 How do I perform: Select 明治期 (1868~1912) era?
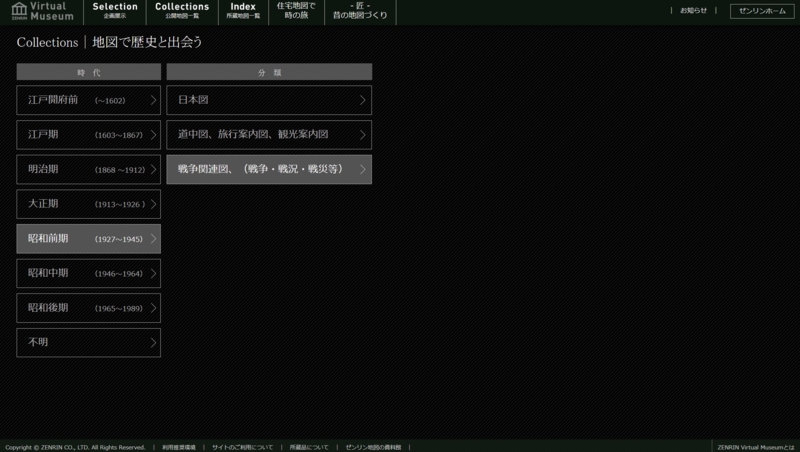[88, 169]
